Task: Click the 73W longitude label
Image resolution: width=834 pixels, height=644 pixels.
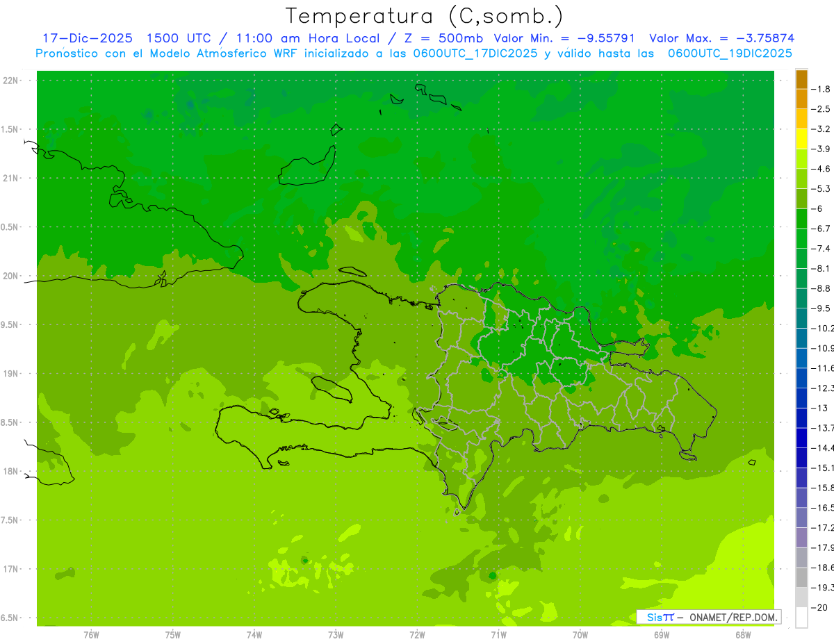Action: (x=336, y=635)
